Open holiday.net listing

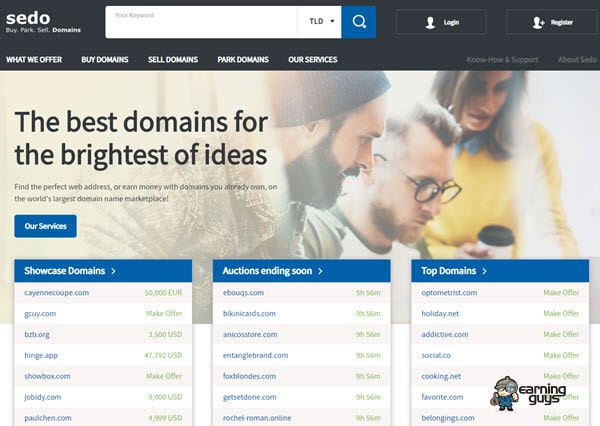coord(440,314)
